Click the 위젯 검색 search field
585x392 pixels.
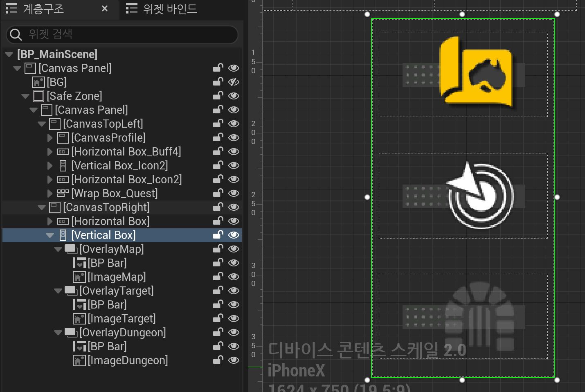122,34
